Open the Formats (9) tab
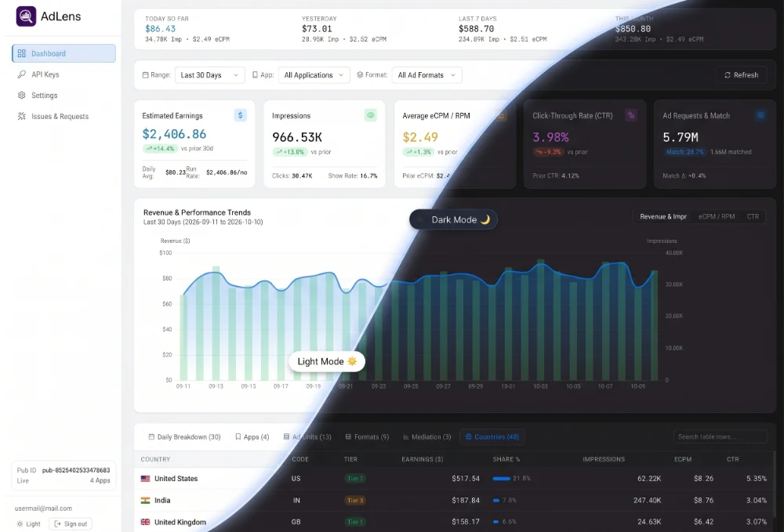The height and width of the screenshot is (532, 784). click(x=367, y=437)
